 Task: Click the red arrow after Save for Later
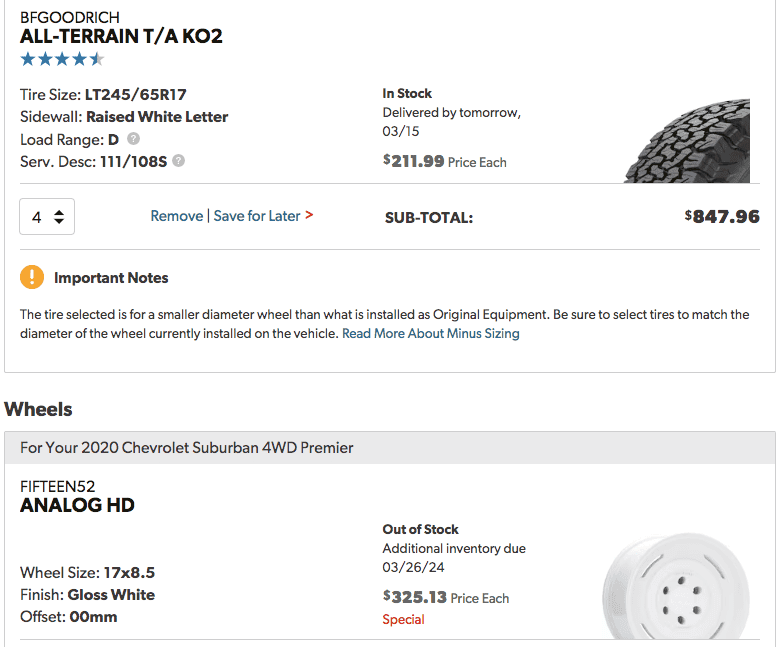309,215
